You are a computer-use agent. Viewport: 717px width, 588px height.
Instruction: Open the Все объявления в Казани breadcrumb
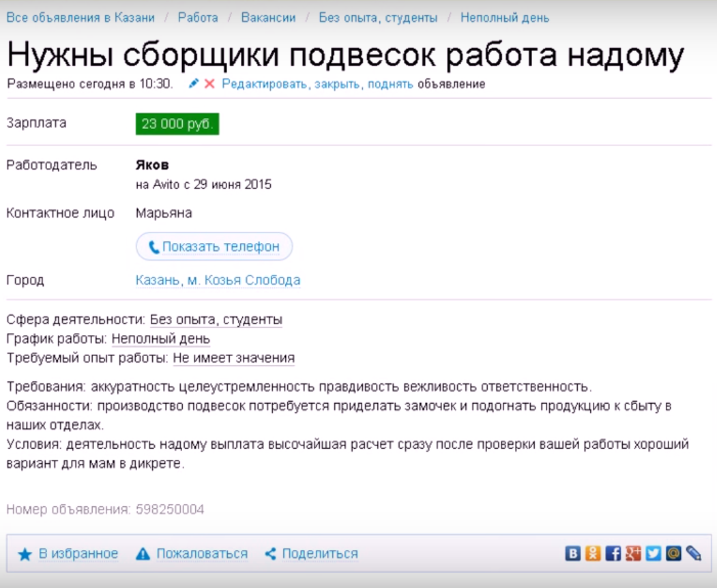[x=81, y=18]
